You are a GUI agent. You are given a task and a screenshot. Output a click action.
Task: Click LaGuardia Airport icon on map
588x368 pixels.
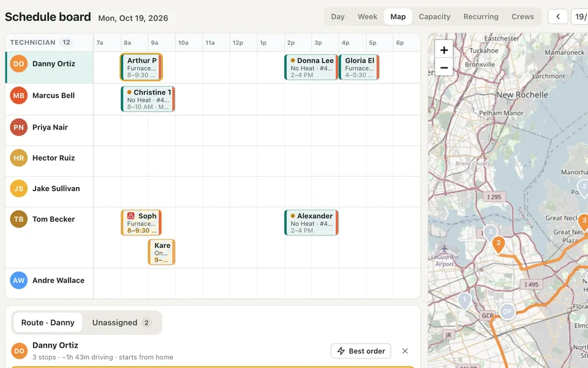445,248
